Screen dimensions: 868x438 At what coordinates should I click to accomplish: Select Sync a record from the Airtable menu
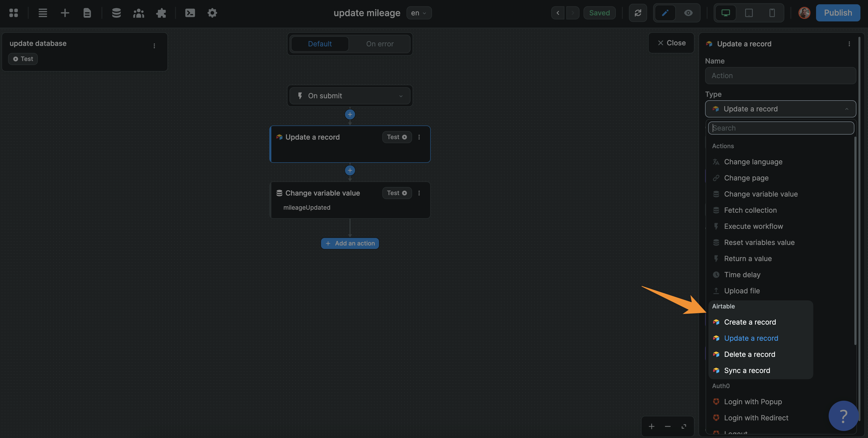747,370
